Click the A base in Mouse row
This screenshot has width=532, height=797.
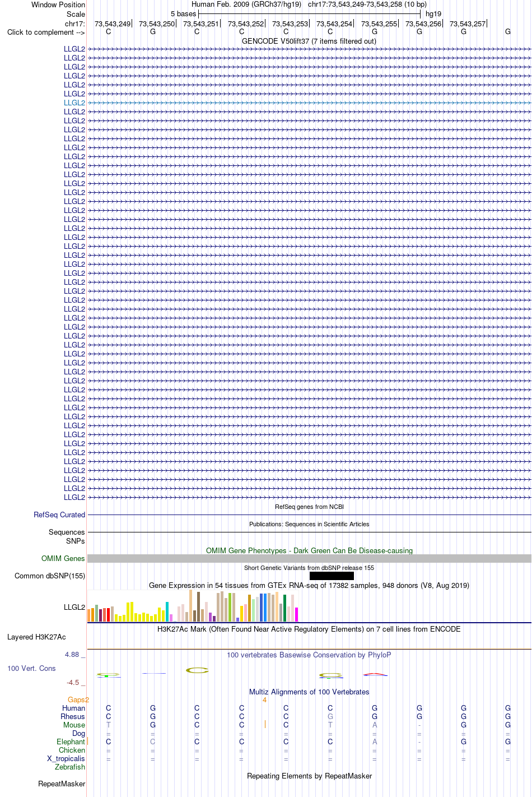[x=375, y=725]
